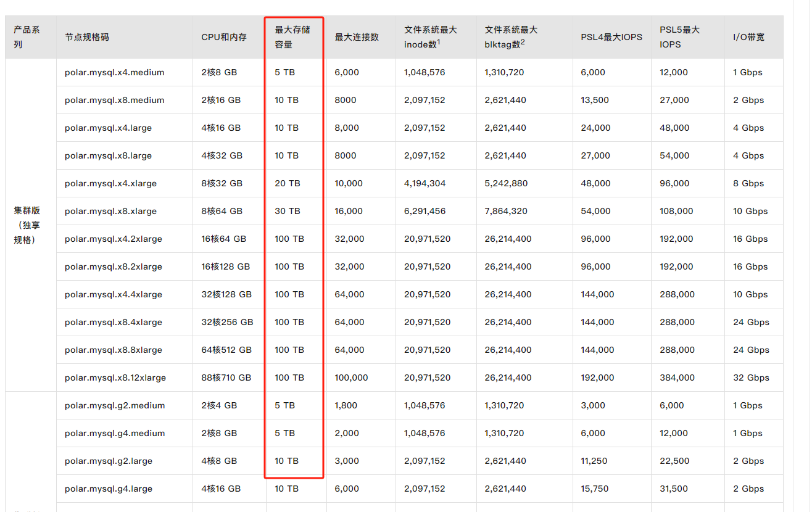Select spec code polar.mysql.x8.medium

click(x=114, y=100)
